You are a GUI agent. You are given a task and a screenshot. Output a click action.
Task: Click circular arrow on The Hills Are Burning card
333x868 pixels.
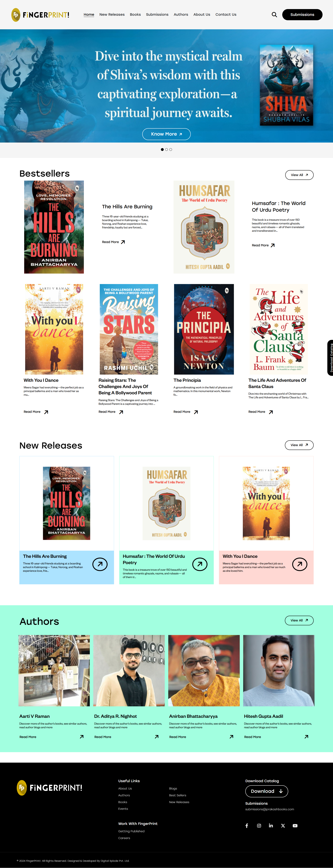(100, 564)
